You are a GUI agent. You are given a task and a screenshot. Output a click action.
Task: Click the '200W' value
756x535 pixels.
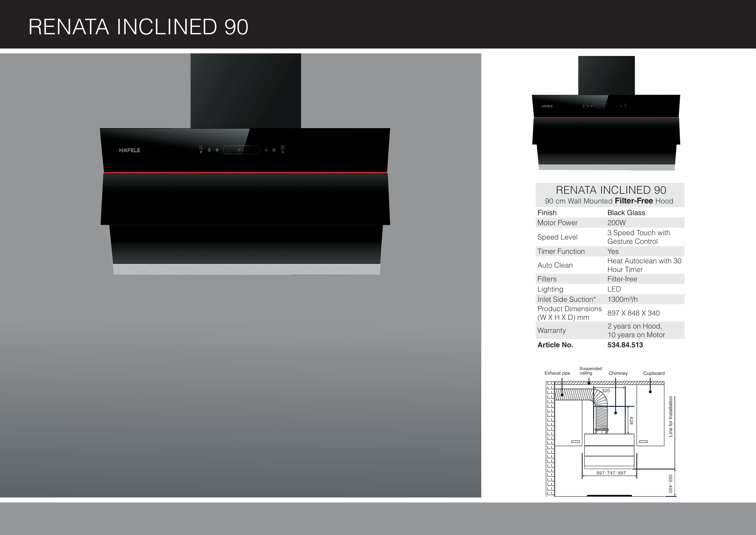[x=616, y=223]
